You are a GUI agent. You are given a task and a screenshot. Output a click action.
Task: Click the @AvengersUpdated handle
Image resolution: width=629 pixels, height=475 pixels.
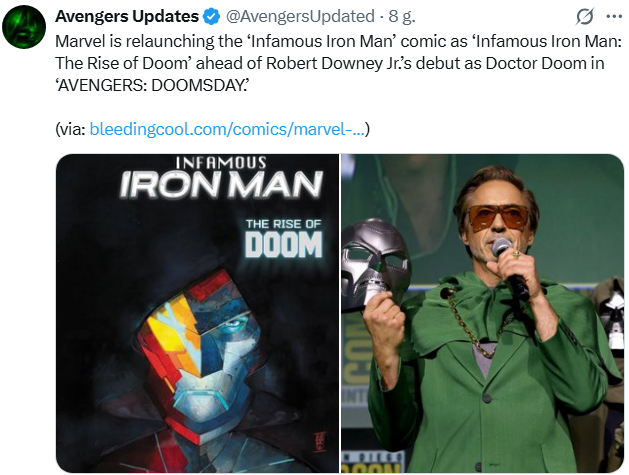click(x=295, y=17)
